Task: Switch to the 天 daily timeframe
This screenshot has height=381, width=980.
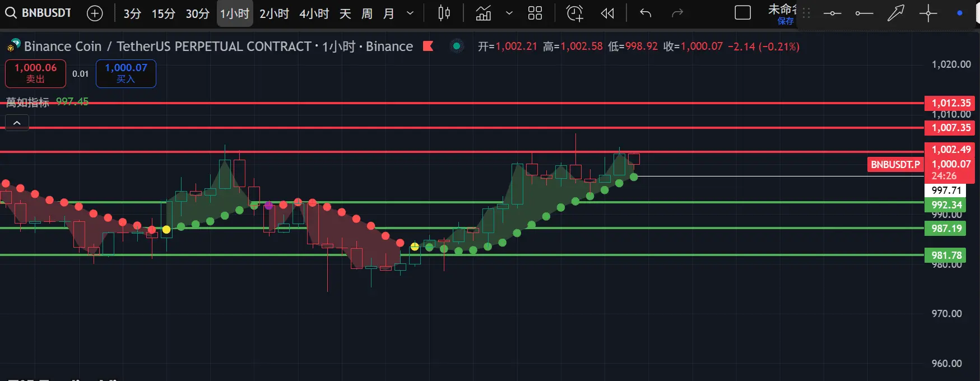Action: [x=345, y=13]
